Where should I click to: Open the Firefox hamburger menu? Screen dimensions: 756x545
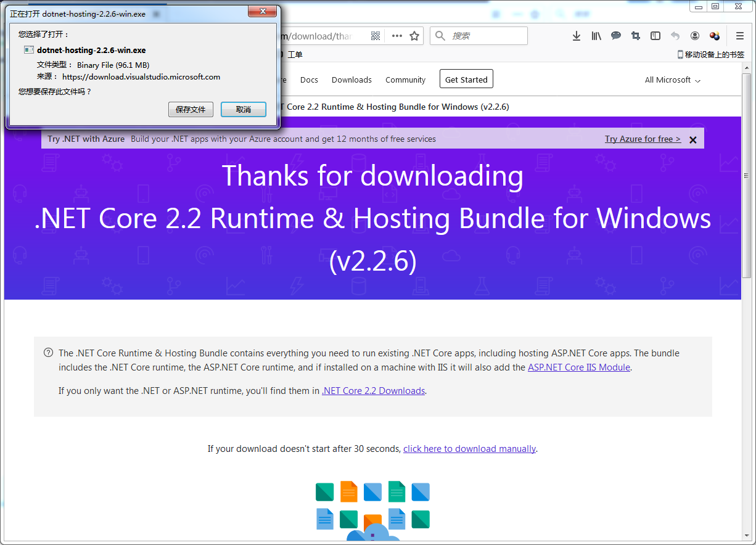coord(740,36)
